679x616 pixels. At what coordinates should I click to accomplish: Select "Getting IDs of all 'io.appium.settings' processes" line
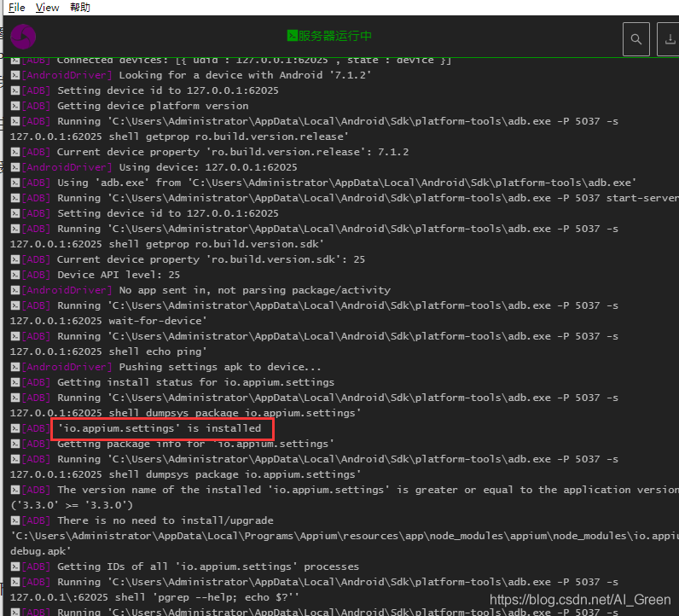pos(208,567)
